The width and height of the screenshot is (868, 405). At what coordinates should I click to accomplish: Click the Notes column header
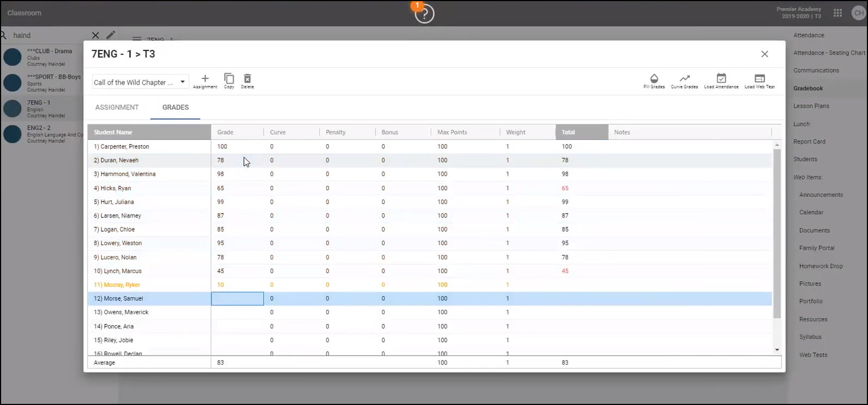(690, 132)
